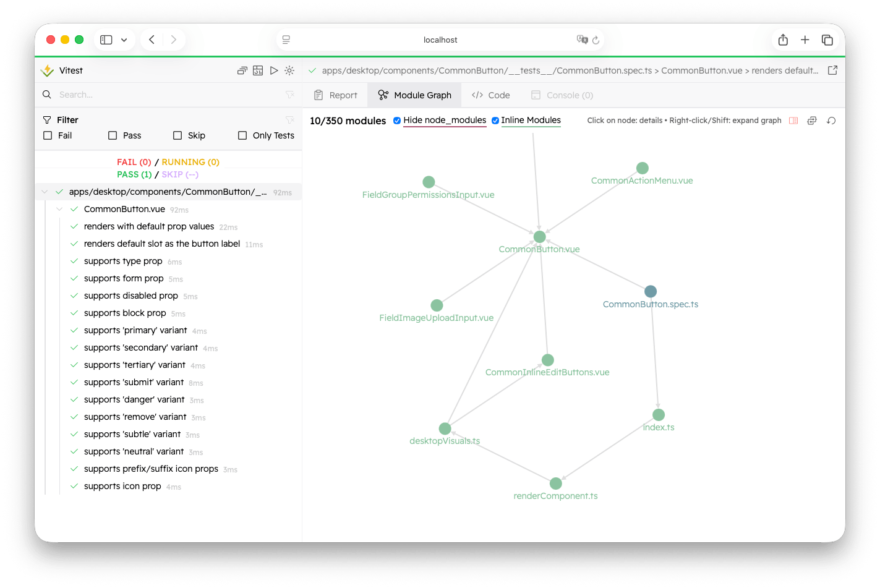Clear the search filter icon next to Search
This screenshot has width=880, height=588.
[290, 95]
